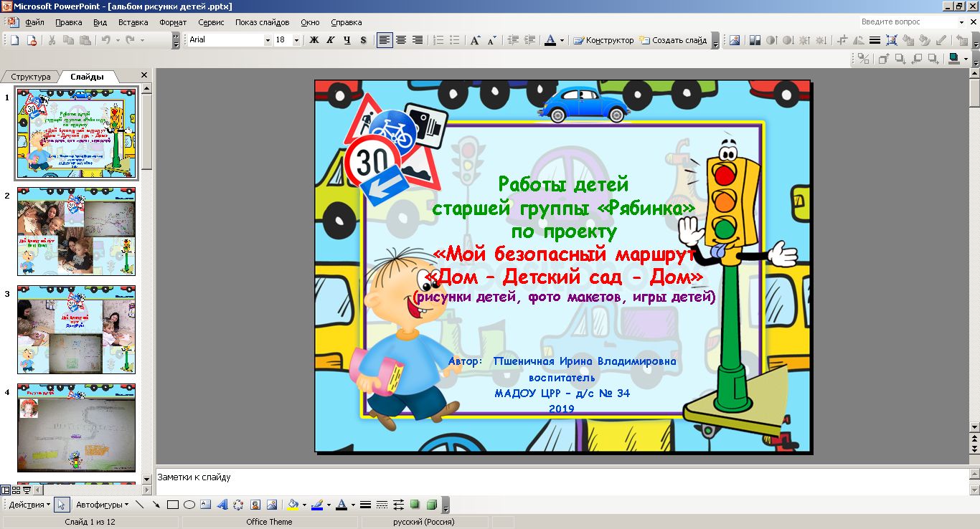Apply fill color paint bucket
980x529 pixels.
click(x=293, y=505)
